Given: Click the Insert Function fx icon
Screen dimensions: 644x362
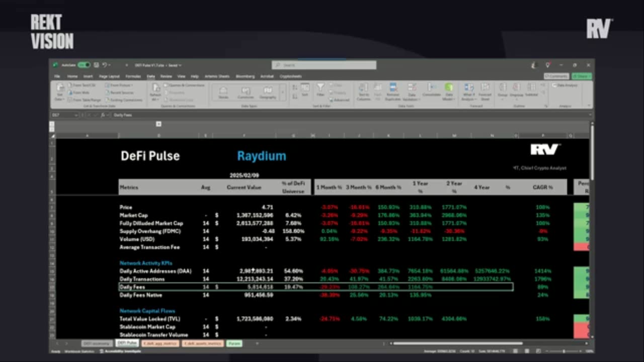Looking at the screenshot, I should coord(102,115).
